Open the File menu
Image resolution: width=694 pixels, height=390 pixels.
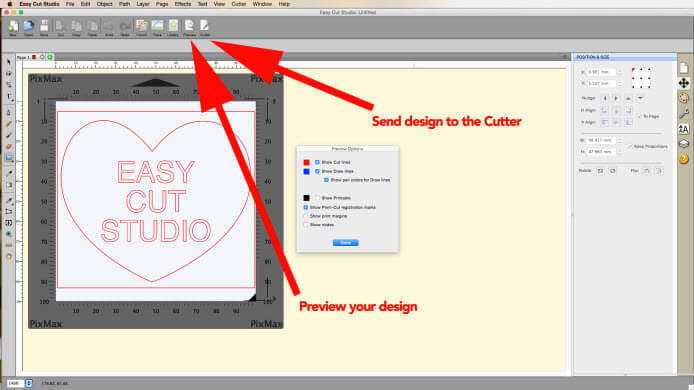click(x=70, y=4)
